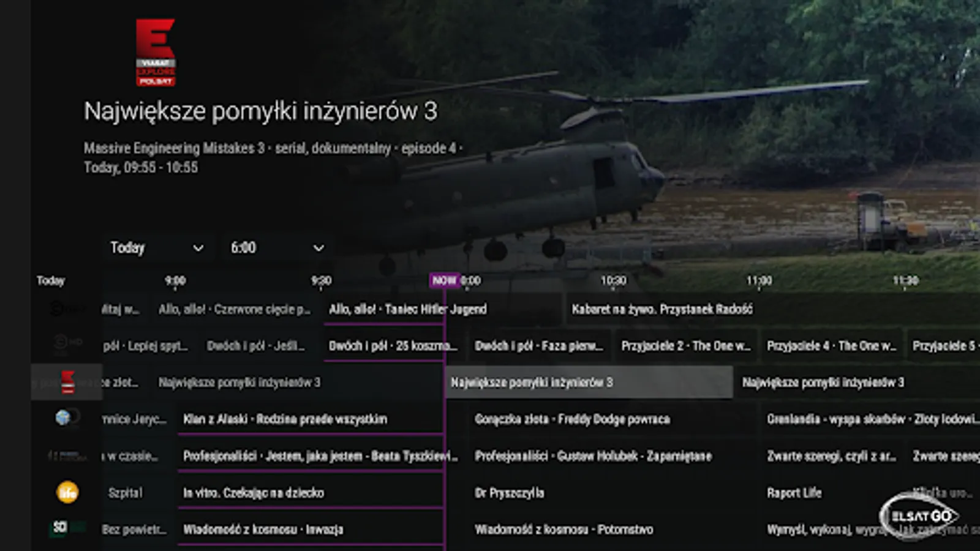Pick the HD channel logo beside Dwóch i pół
980x551 pixels.
tap(66, 343)
